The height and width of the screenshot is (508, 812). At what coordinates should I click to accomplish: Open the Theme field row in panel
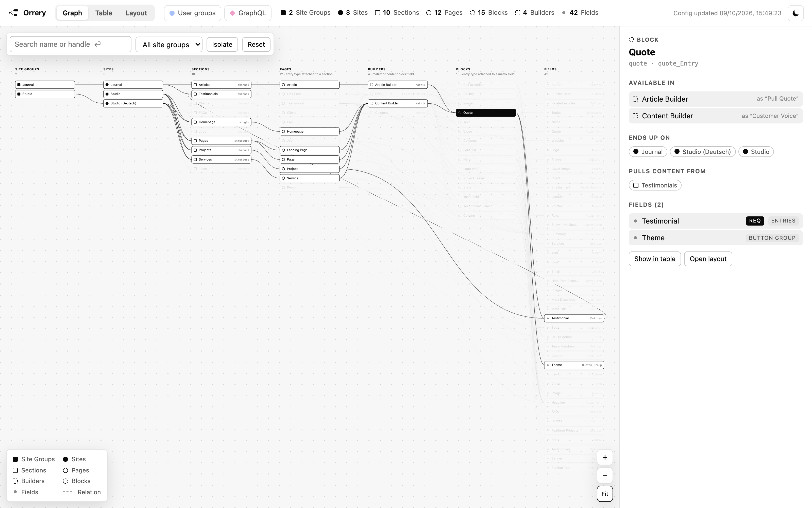(716, 237)
